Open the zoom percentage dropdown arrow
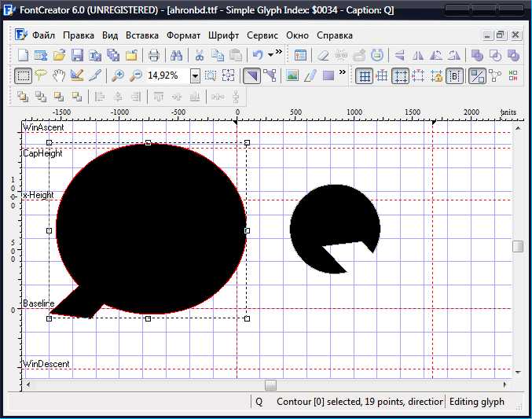This screenshot has width=532, height=419. pos(195,75)
